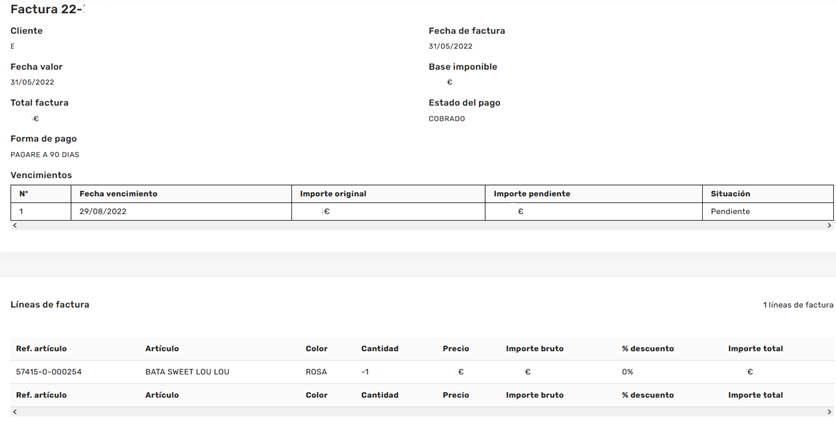Viewport: 836px width, 422px height.
Task: Click the 'Importe original' column header
Action: coord(333,194)
